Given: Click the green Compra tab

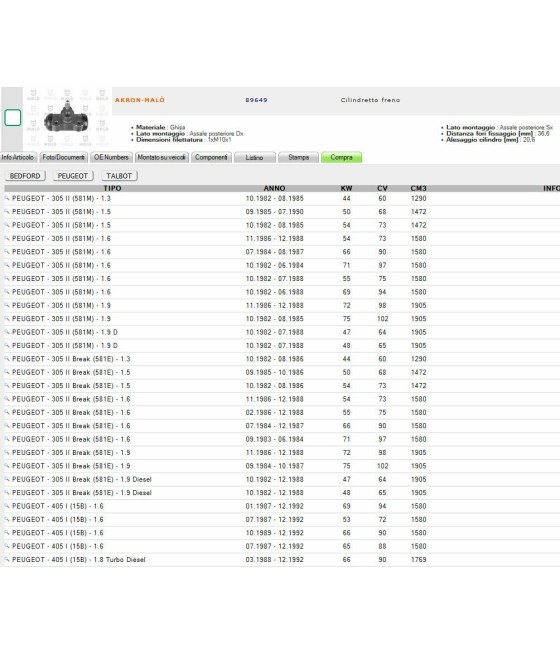Looking at the screenshot, I should pyautogui.click(x=342, y=157).
